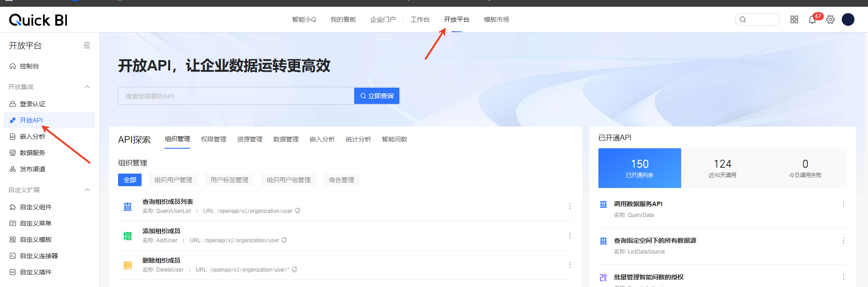Screen dimensions: 868x287
Task: Copy the QueryUserList URL
Action: 298,211
